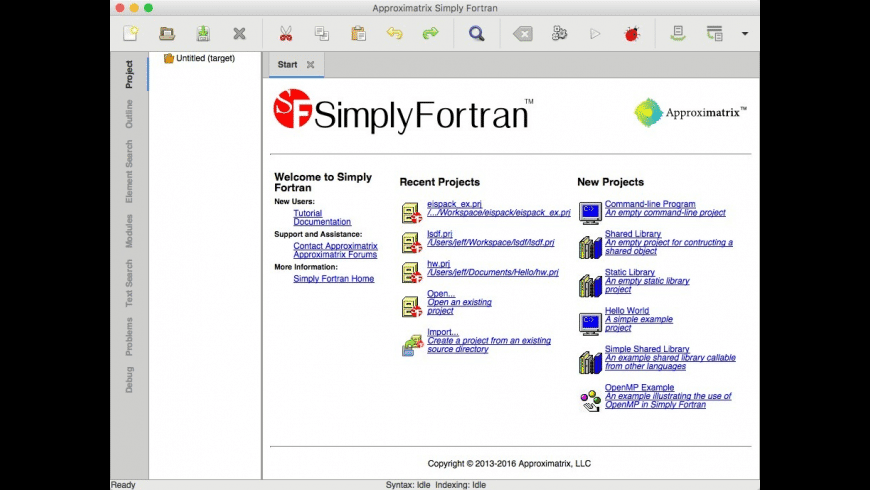Click the OpenMP Example icon
Viewport: 870px width, 490px height.
(590, 401)
